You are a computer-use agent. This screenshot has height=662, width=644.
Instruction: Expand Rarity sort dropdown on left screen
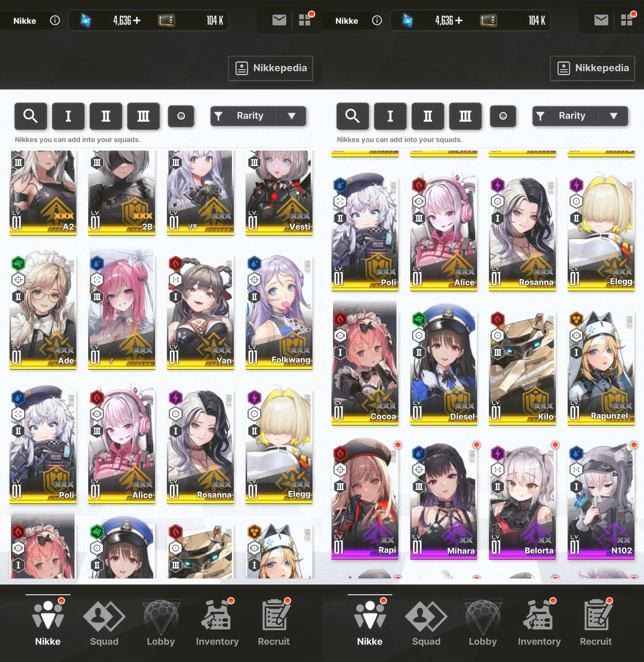tap(292, 116)
